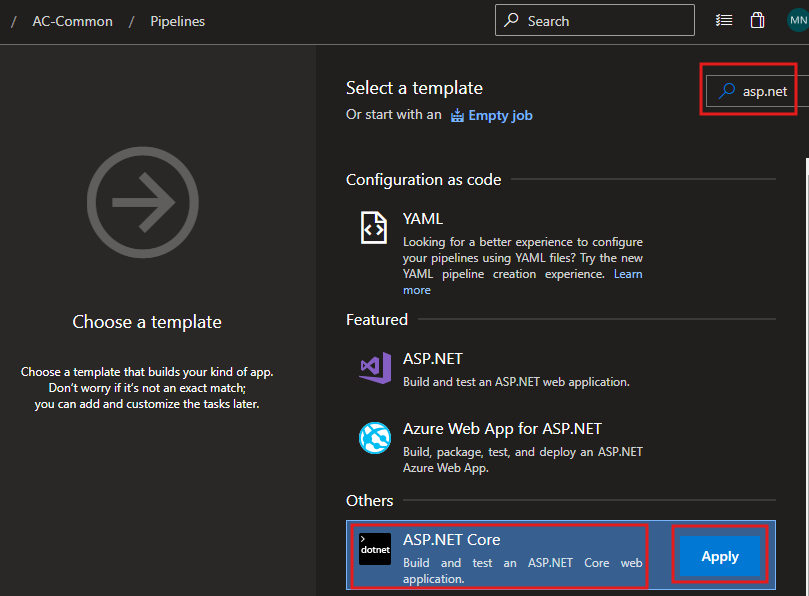Start with an Empty job
This screenshot has width=809, height=596.
pos(500,115)
